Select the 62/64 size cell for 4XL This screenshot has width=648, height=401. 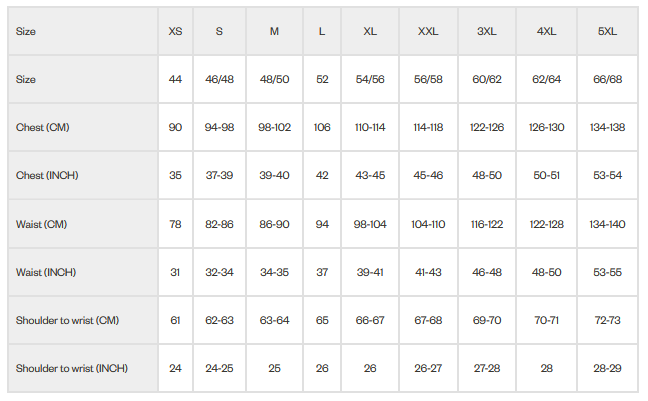pyautogui.click(x=546, y=79)
